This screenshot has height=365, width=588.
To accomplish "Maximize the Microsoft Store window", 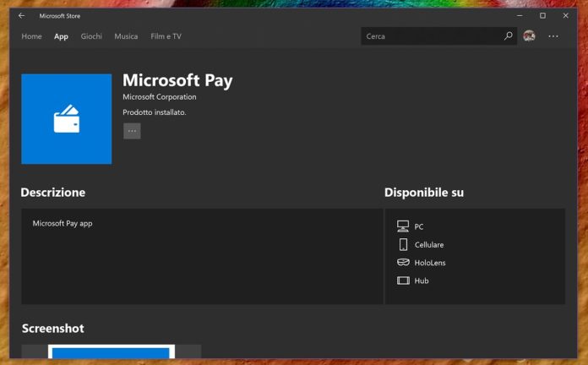I will (542, 16).
